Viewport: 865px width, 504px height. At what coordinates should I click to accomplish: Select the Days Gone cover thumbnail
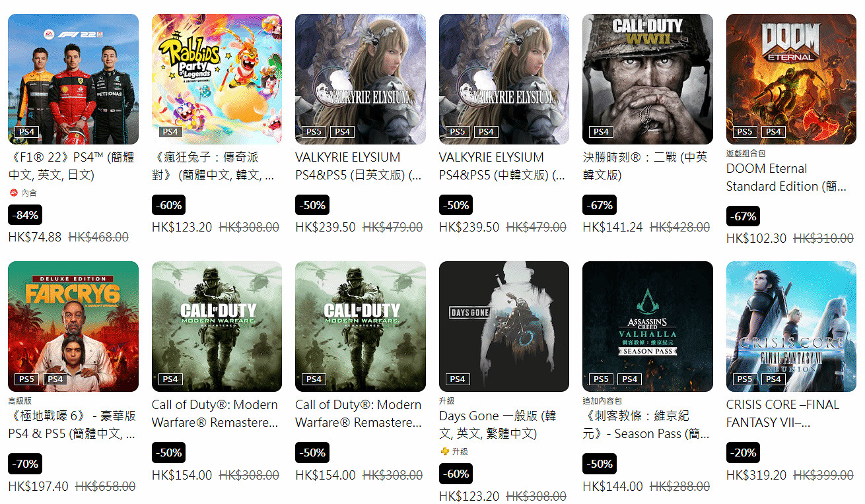(x=504, y=327)
